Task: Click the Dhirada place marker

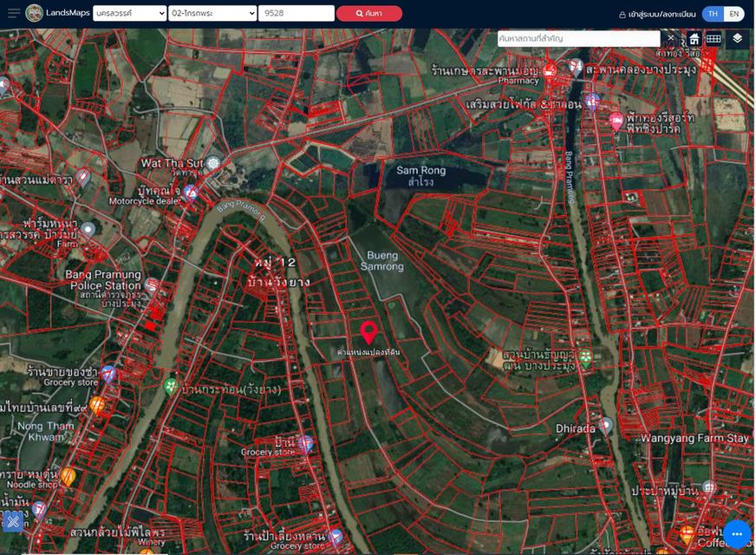Action: [606, 425]
